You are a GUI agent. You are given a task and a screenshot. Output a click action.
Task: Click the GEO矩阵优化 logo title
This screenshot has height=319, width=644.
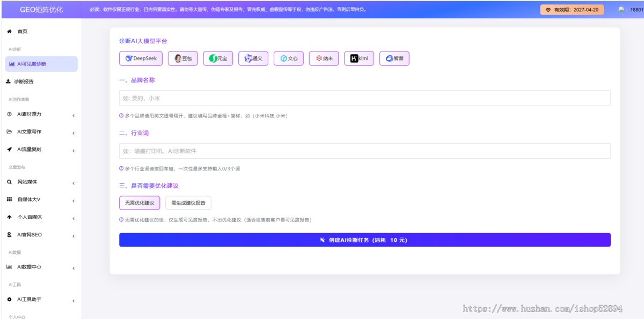tap(41, 10)
